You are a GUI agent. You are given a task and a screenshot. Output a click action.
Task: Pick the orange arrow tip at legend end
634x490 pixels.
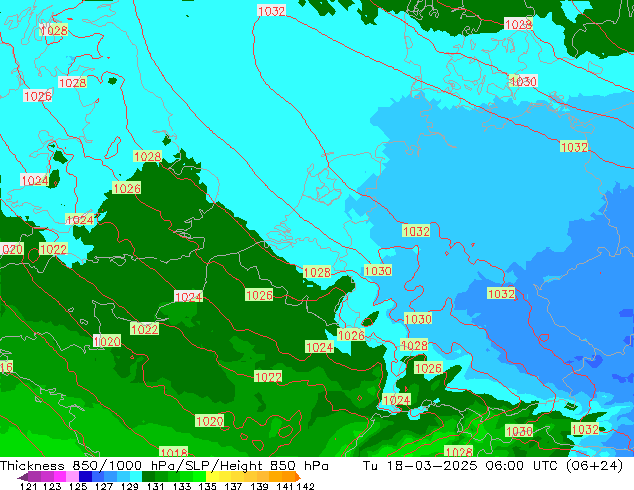tap(298, 477)
